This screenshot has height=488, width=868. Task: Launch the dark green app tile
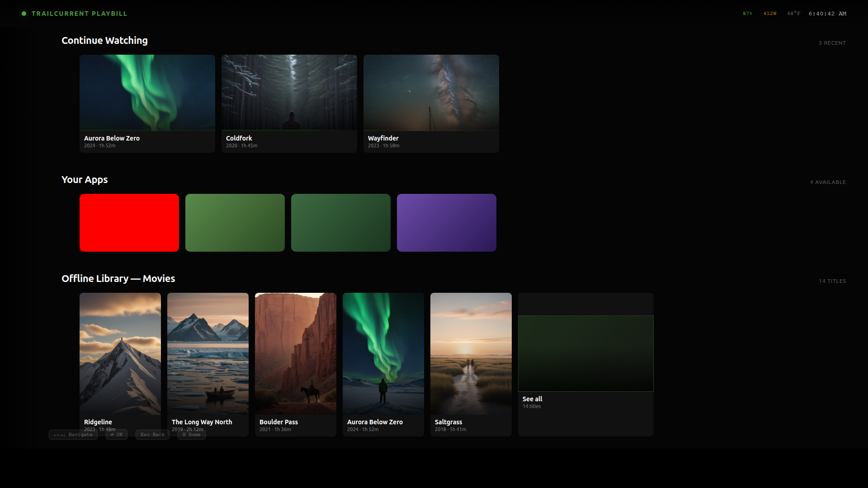(341, 223)
